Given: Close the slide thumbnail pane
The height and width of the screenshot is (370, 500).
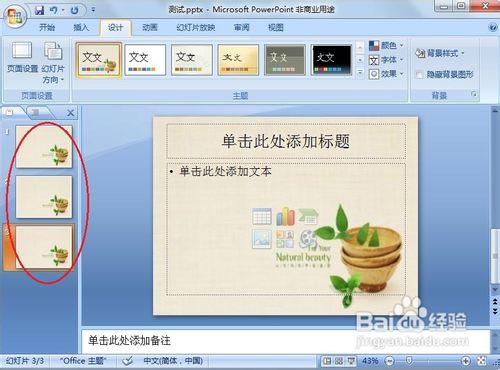Looking at the screenshot, I should click(x=70, y=113).
